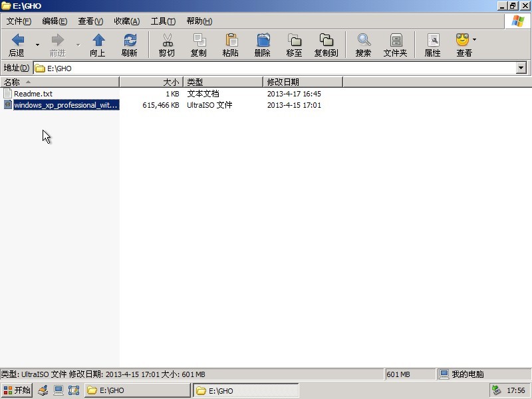Expand the address bar dropdown
Screen dimensions: 532x399
521,68
